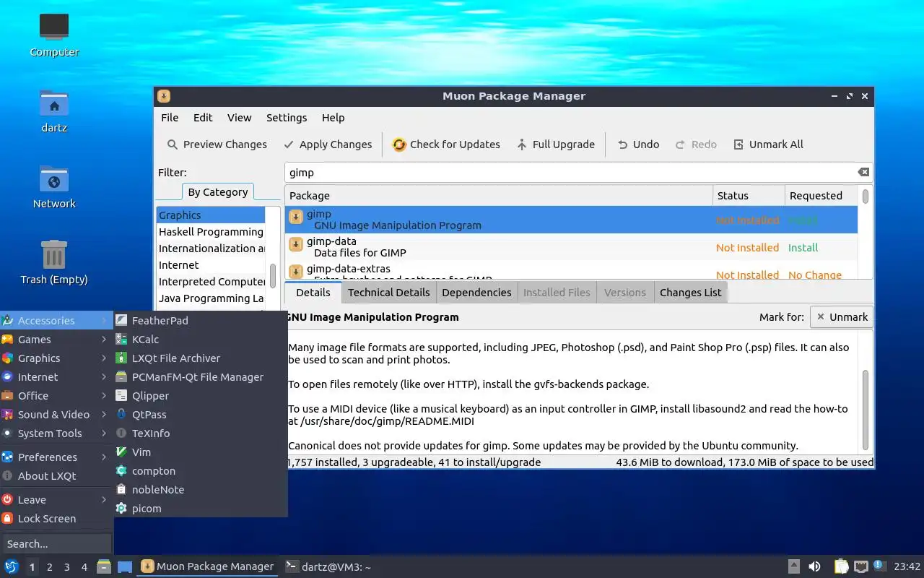
Task: Select the Interpreted Computer category
Action: 210,282
